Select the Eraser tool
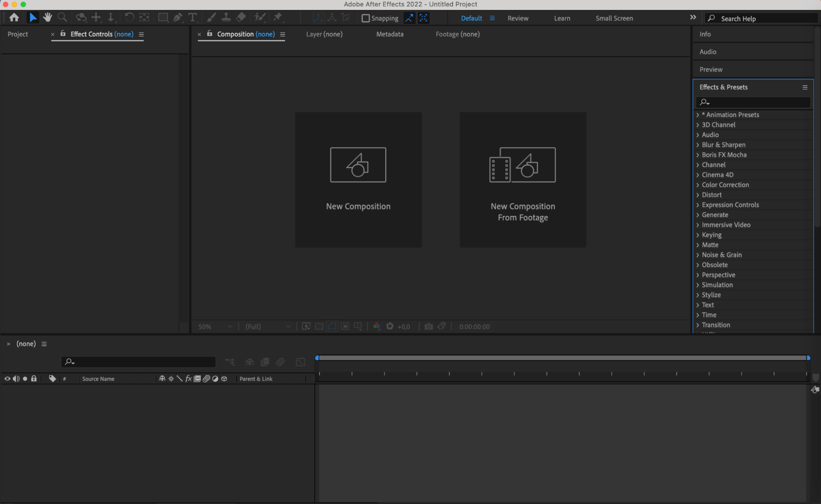This screenshot has height=504, width=821. [x=241, y=17]
